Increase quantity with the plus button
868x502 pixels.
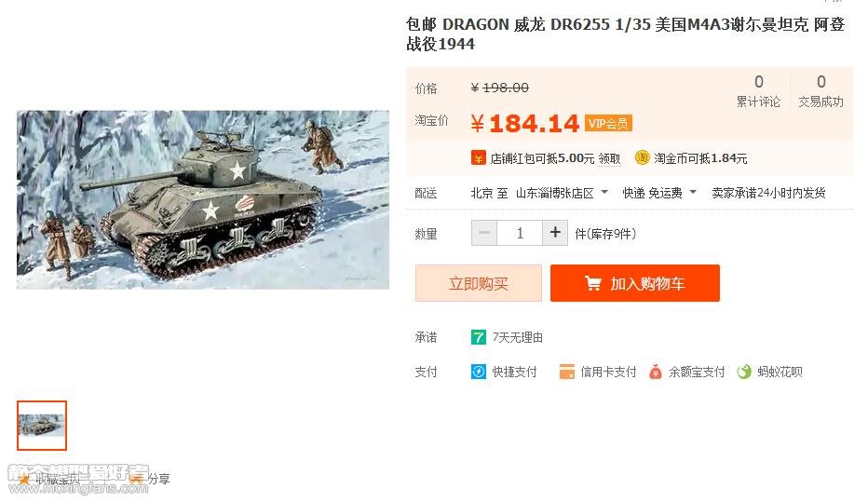555,233
